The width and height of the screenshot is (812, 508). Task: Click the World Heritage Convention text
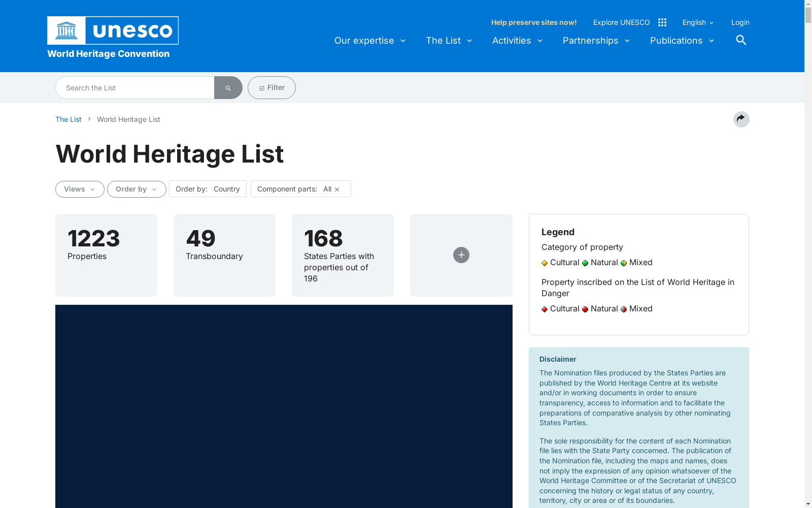(109, 54)
